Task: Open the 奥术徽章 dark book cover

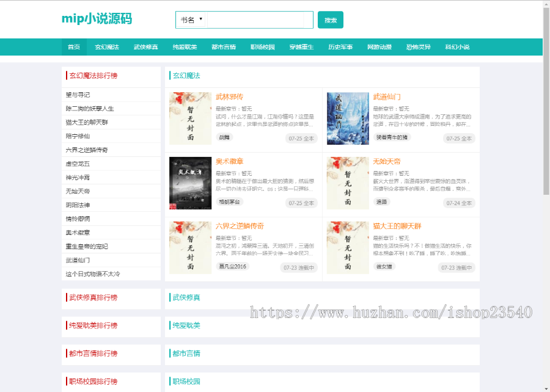Action: [x=190, y=183]
